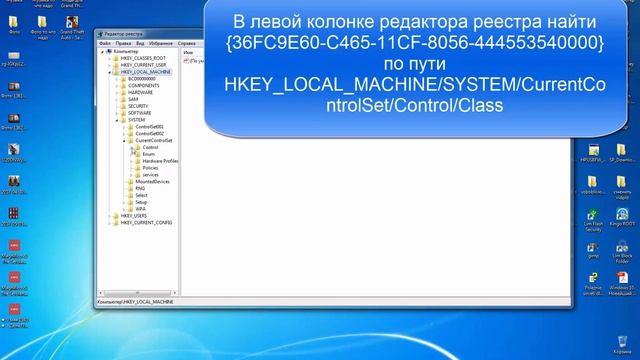Open the Windows 10 PDF desktop file

pyautogui.click(x=622, y=284)
